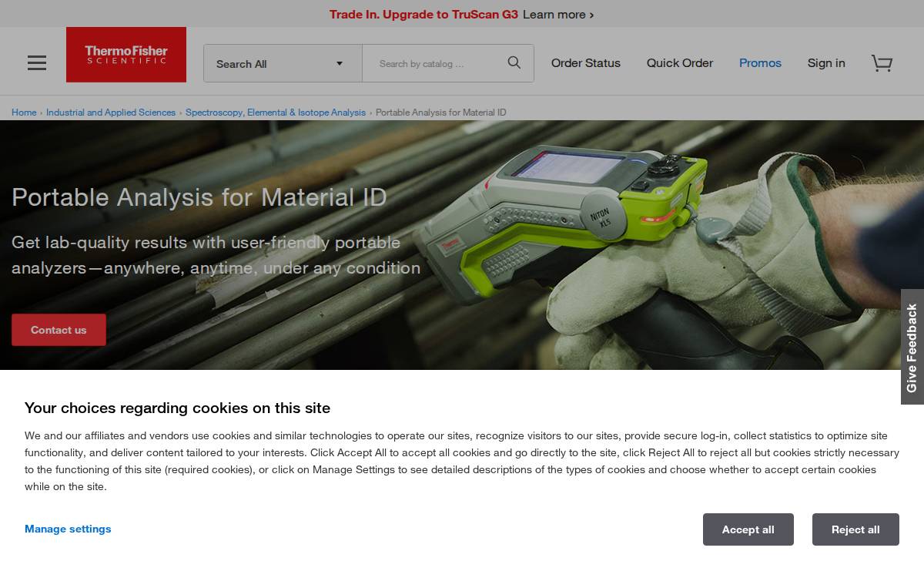Reject all cookies
Viewport: 924px width, 578px height.
tap(855, 529)
